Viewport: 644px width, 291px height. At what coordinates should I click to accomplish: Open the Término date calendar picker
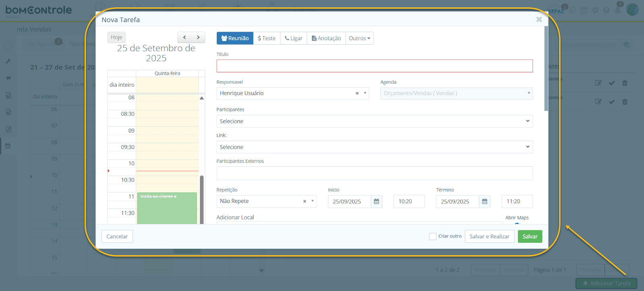485,202
